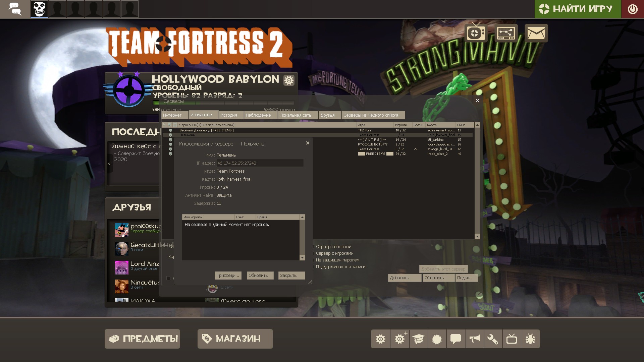Screen dimensions: 644x362
Task: Click the server list scroll-down arrow
Action: 477,237
